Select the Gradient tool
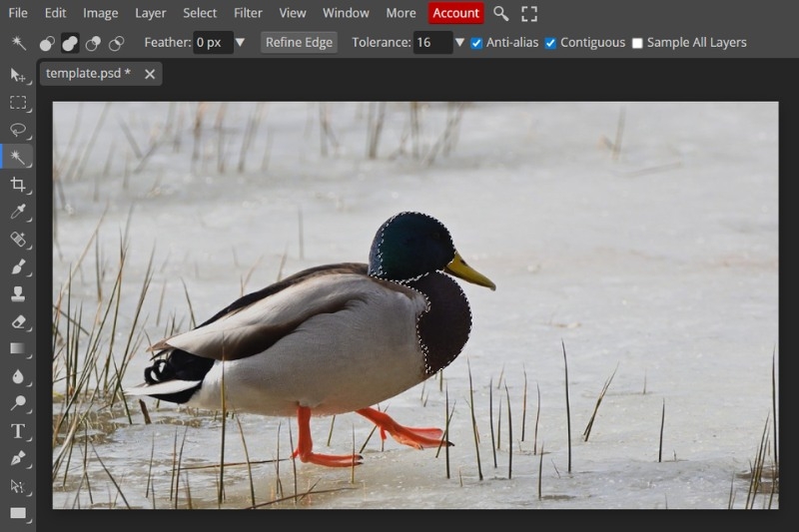The height and width of the screenshot is (532, 799). tap(18, 348)
